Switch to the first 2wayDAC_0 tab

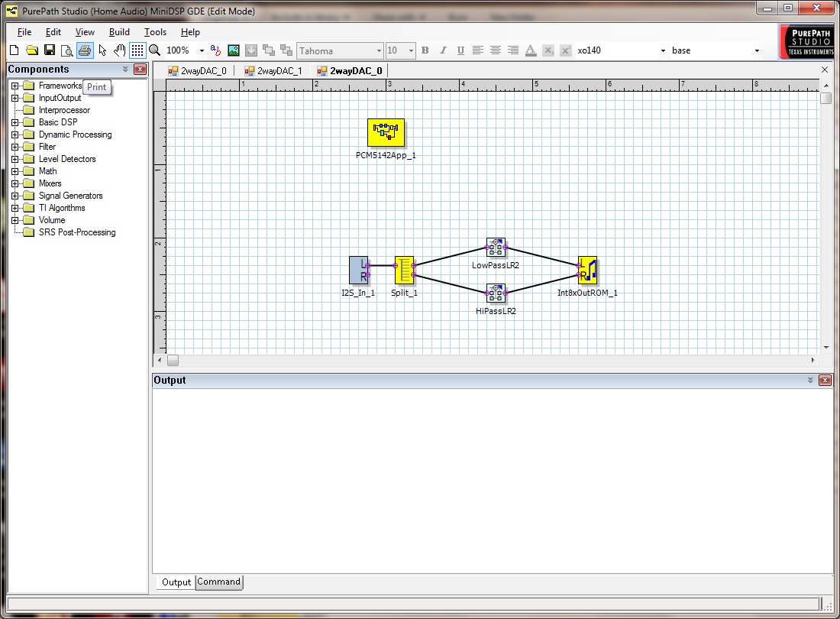pyautogui.click(x=197, y=71)
